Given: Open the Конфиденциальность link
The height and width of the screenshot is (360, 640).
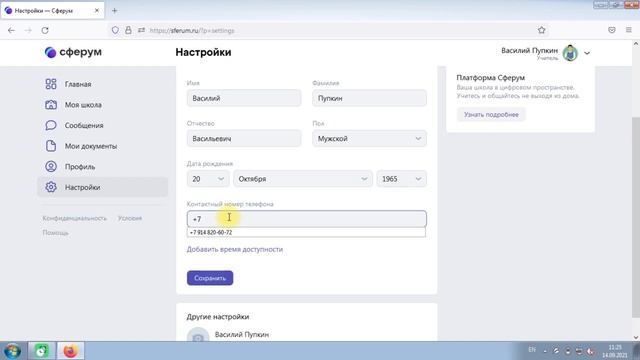Looking at the screenshot, I should [x=75, y=218].
